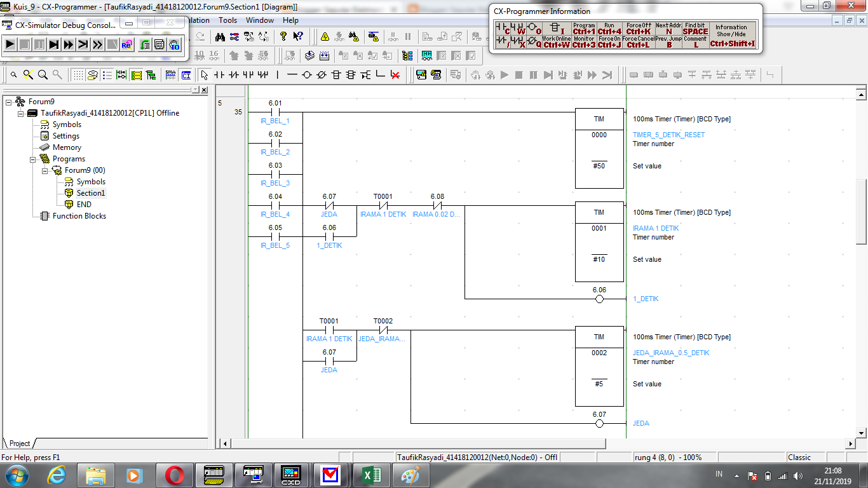Toggle the grid display on the toolbar

pyautogui.click(x=79, y=74)
